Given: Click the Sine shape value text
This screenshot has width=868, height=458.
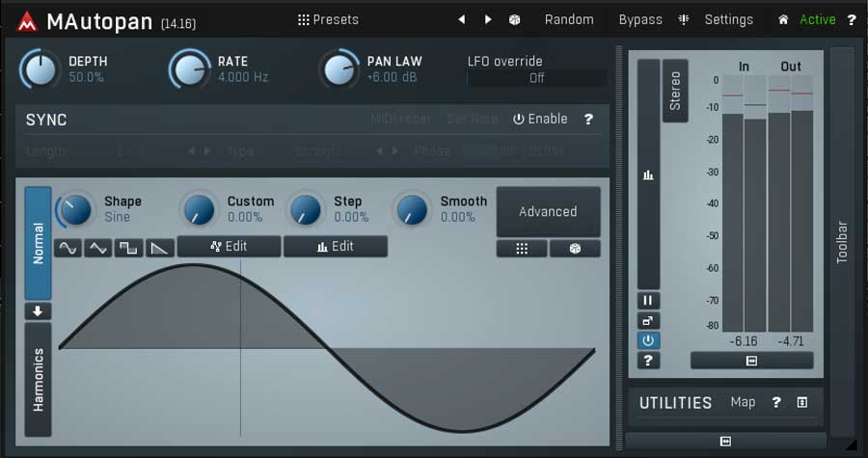Looking at the screenshot, I should tap(118, 217).
